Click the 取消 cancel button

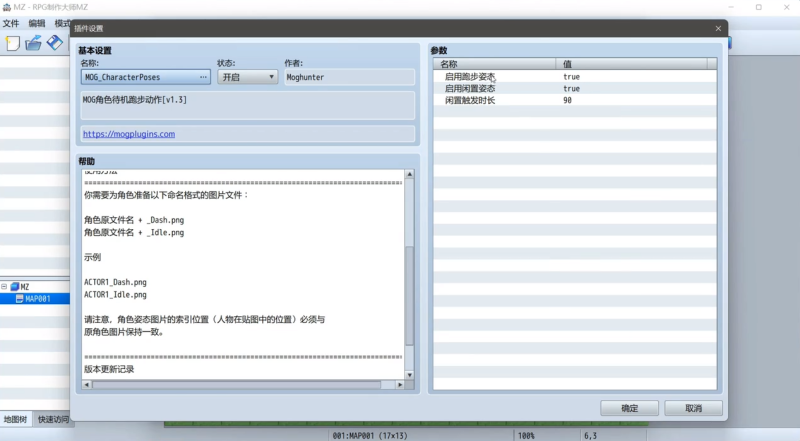(x=693, y=408)
